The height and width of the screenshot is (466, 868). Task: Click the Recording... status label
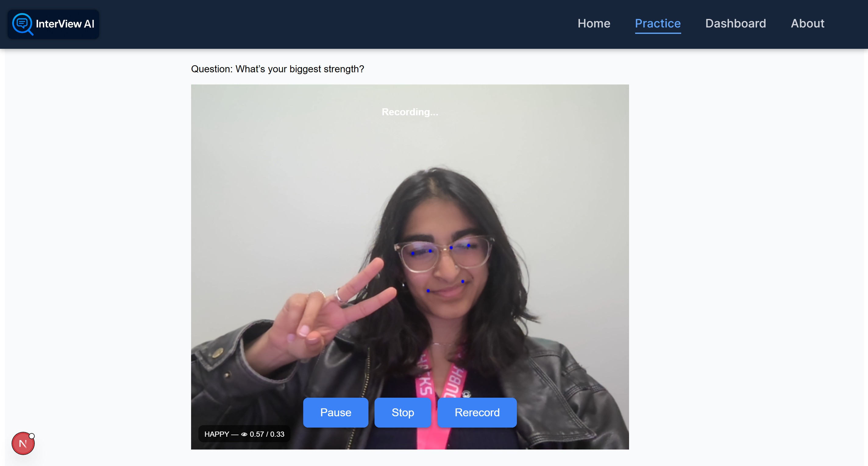tap(410, 112)
